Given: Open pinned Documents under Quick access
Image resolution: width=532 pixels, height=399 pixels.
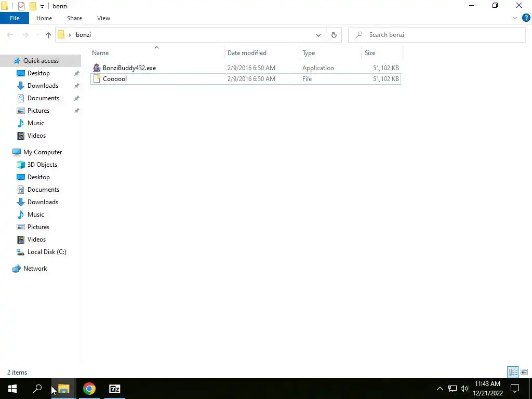Looking at the screenshot, I should (x=43, y=98).
